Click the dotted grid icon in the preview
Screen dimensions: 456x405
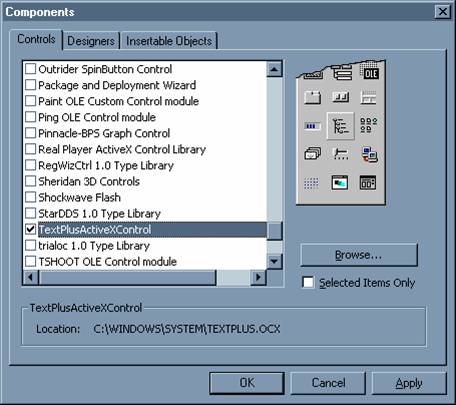[311, 183]
